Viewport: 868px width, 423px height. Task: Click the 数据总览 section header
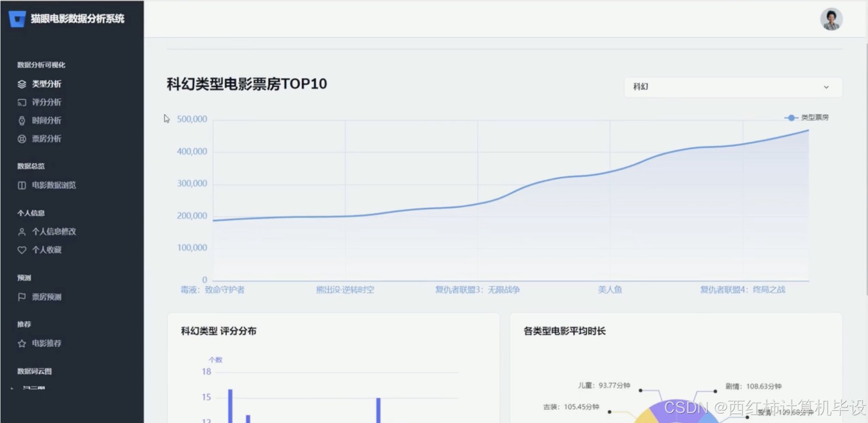pyautogui.click(x=31, y=166)
